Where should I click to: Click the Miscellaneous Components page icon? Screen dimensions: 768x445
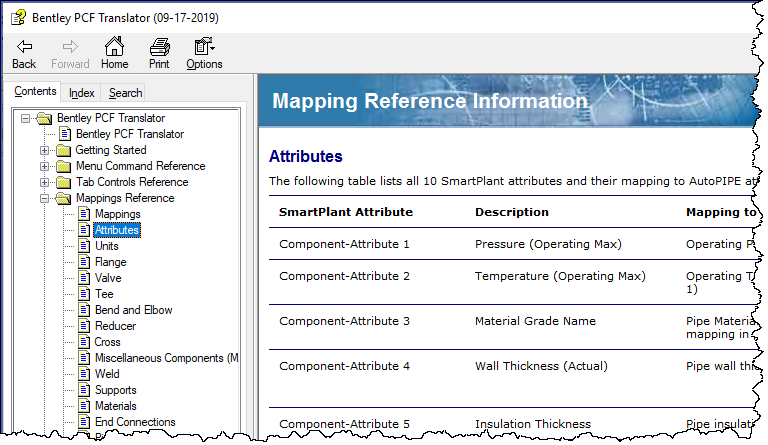84,358
